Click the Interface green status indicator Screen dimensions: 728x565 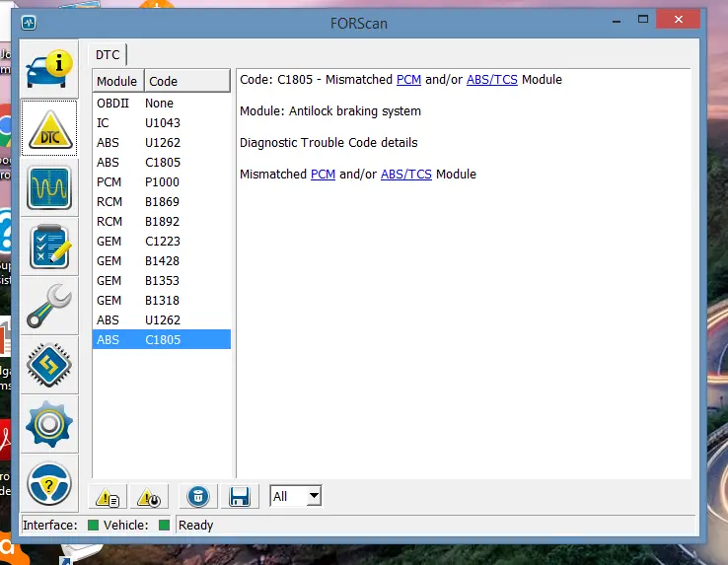93,526
